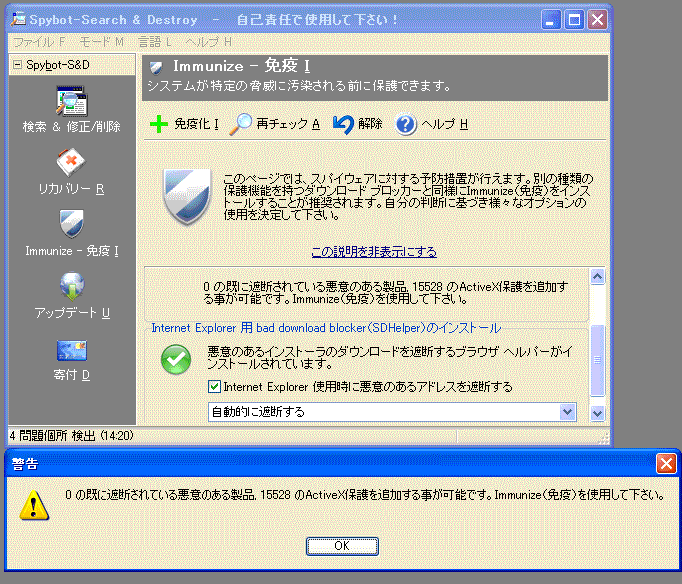
Task: Click the green checkmark SDHelper status icon
Action: point(176,359)
